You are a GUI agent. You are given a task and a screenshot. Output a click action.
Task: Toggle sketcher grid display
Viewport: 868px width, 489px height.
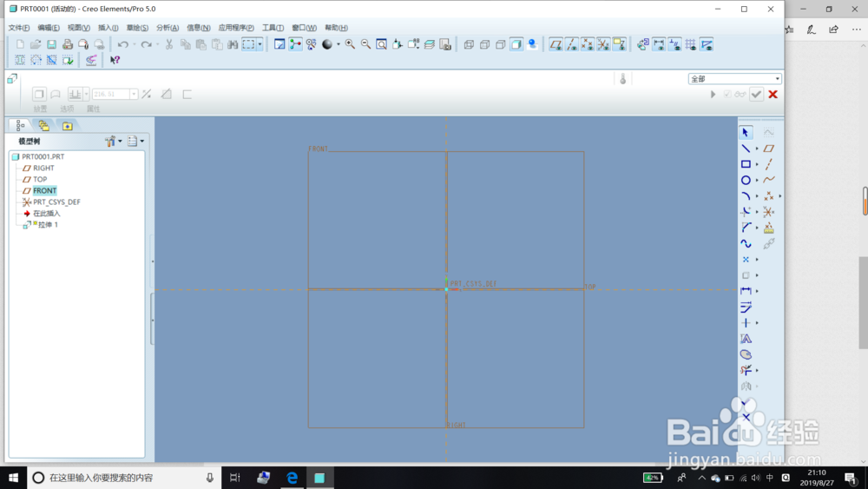(x=690, y=44)
